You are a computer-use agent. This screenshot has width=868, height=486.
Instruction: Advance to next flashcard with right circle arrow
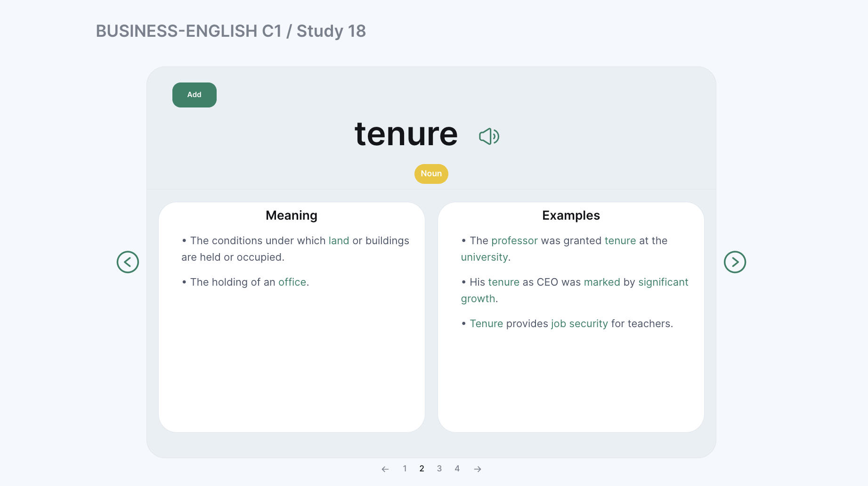pos(735,262)
